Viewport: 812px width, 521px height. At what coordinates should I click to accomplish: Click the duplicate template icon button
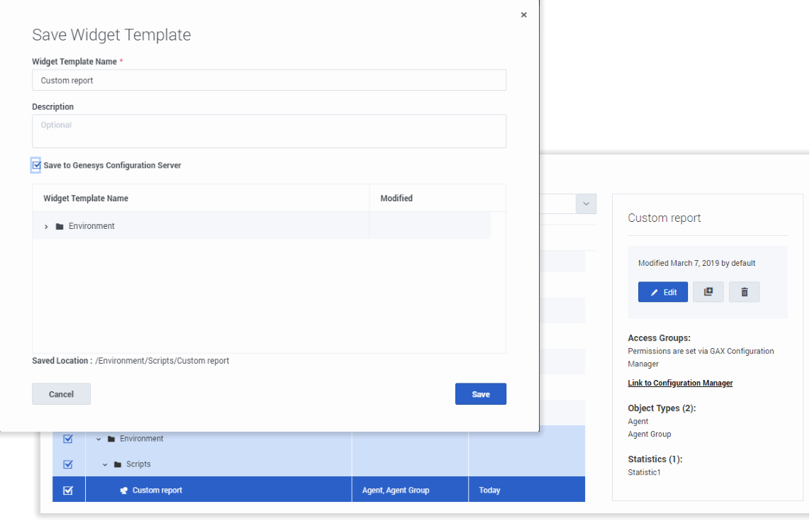click(x=708, y=292)
